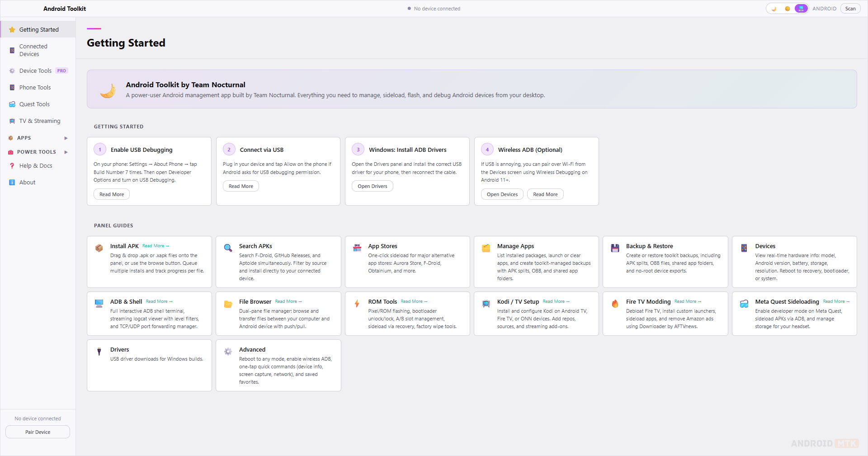The image size is (868, 456).
Task: Click the Open Drivers button in step 3
Action: (x=372, y=186)
